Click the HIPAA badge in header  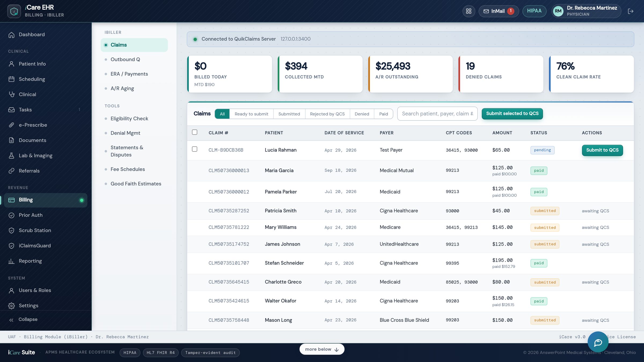534,11
